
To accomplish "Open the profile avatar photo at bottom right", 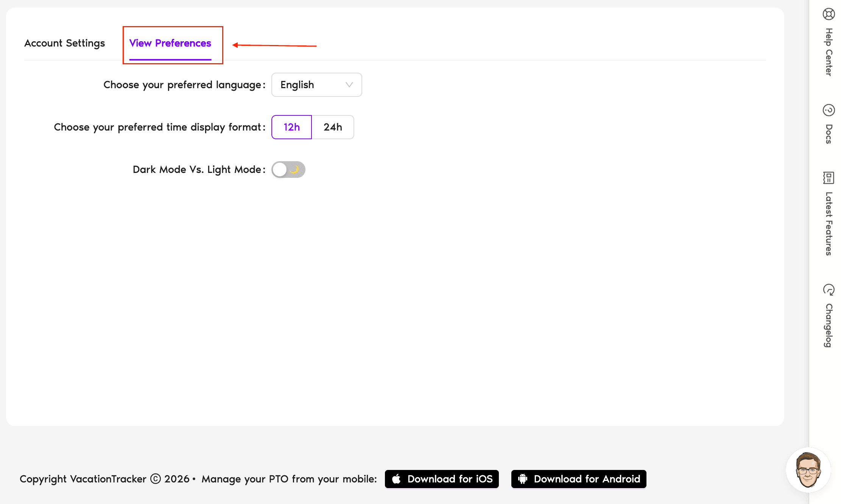I will coord(809,471).
